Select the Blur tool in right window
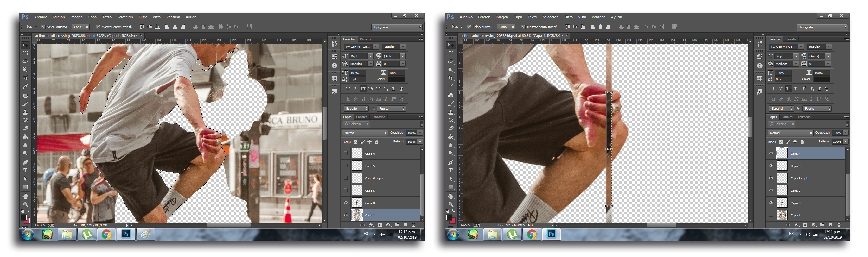 (x=451, y=145)
